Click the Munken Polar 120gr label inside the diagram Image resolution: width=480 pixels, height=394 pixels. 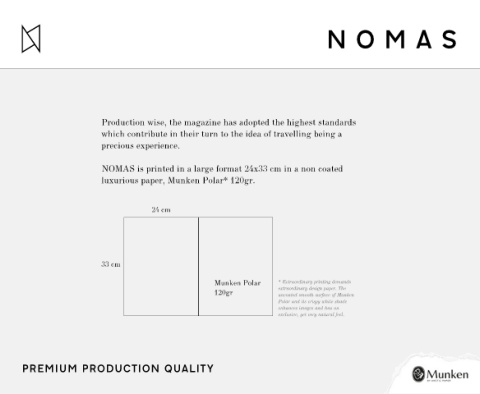237,288
